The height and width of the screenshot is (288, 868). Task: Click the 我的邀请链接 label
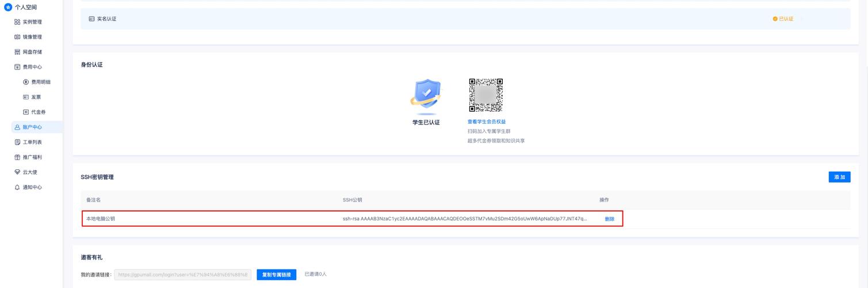(96, 275)
